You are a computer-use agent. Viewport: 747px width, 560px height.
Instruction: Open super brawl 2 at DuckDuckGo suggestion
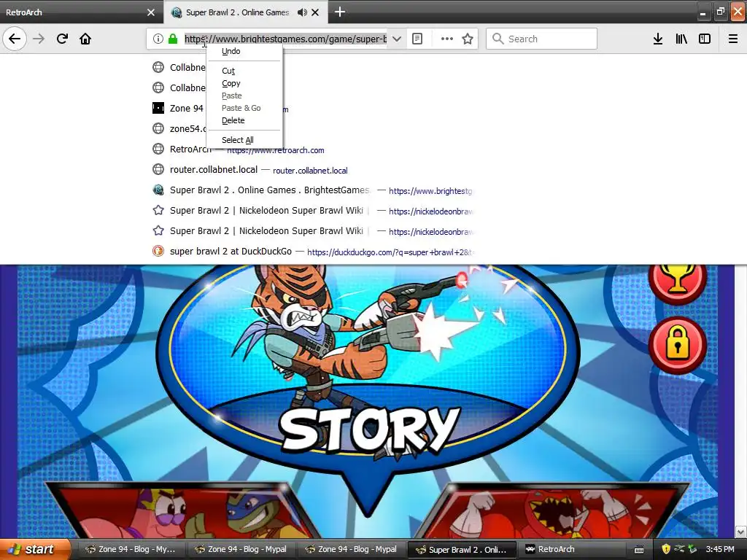[312, 252]
